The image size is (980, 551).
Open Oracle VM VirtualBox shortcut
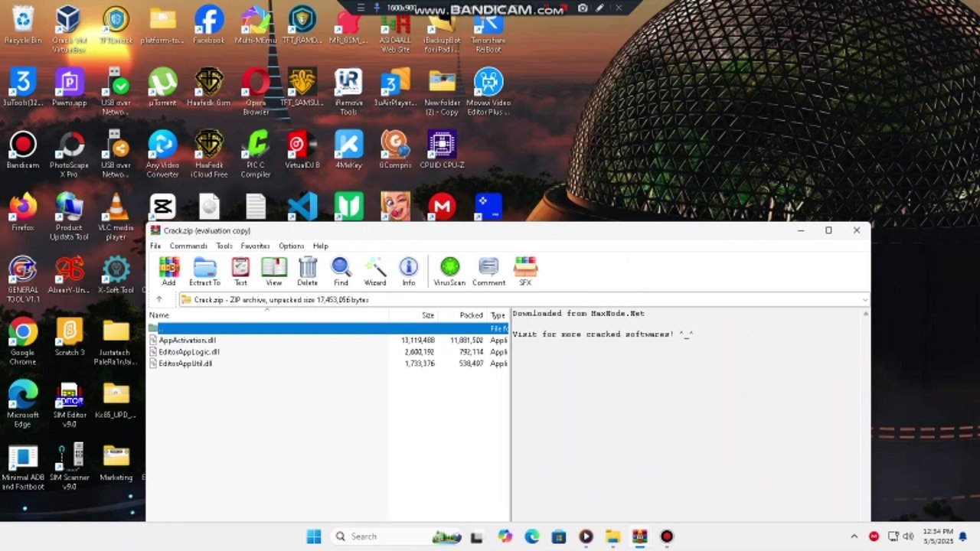coord(68,30)
